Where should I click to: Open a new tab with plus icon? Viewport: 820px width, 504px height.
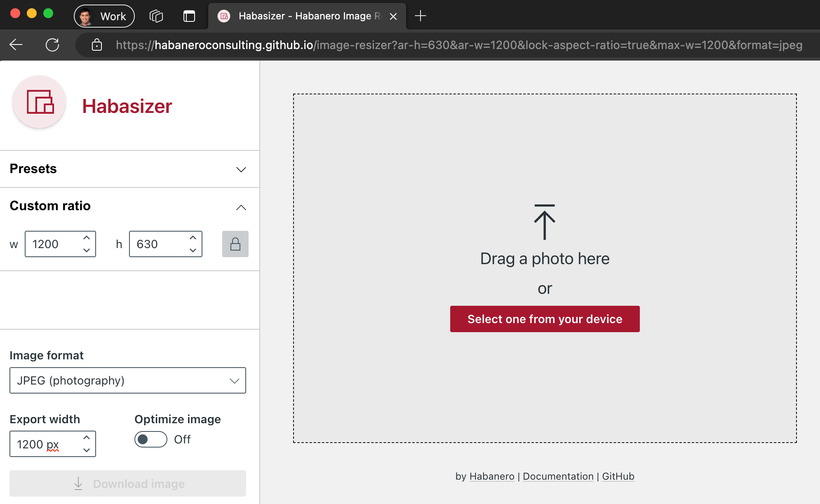[420, 16]
